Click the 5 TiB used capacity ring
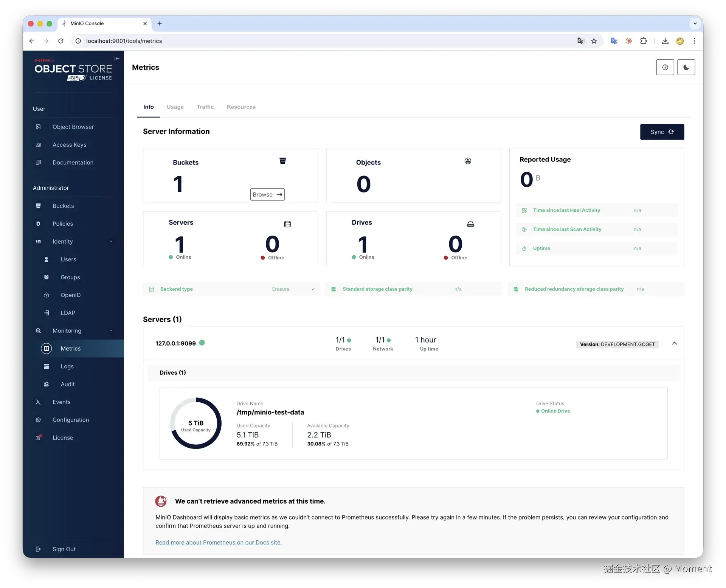This screenshot has height=588, width=726. tap(195, 423)
